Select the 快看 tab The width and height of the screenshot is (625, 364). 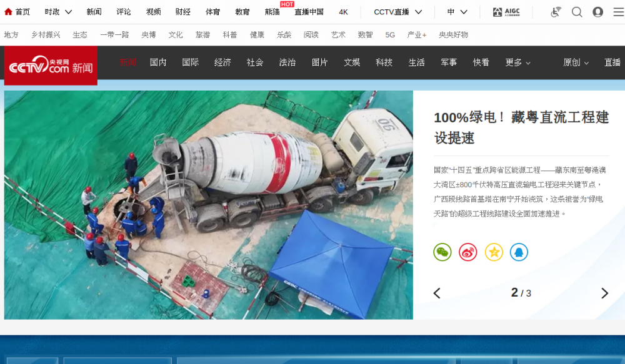481,62
